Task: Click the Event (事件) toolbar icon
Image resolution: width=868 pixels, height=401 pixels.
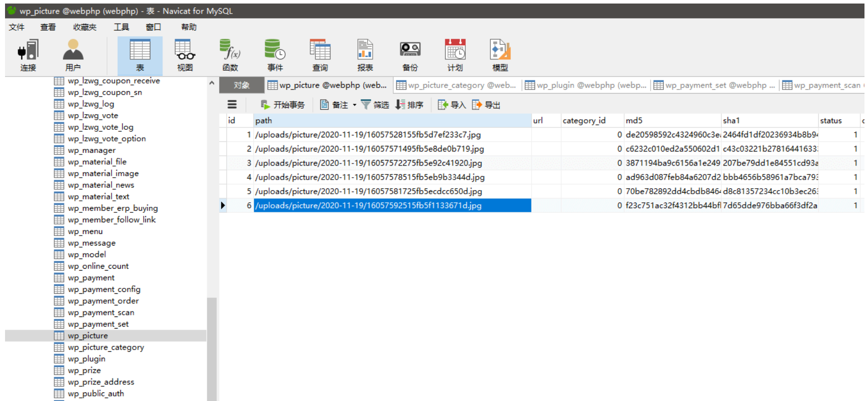Action: [275, 55]
